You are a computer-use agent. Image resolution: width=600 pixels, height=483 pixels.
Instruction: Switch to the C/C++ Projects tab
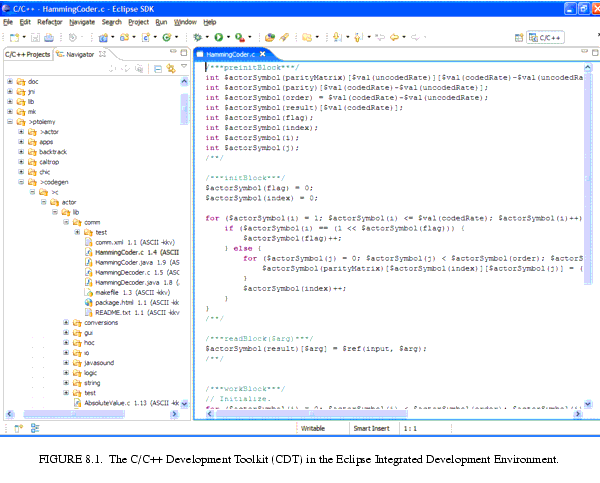[x=27, y=54]
